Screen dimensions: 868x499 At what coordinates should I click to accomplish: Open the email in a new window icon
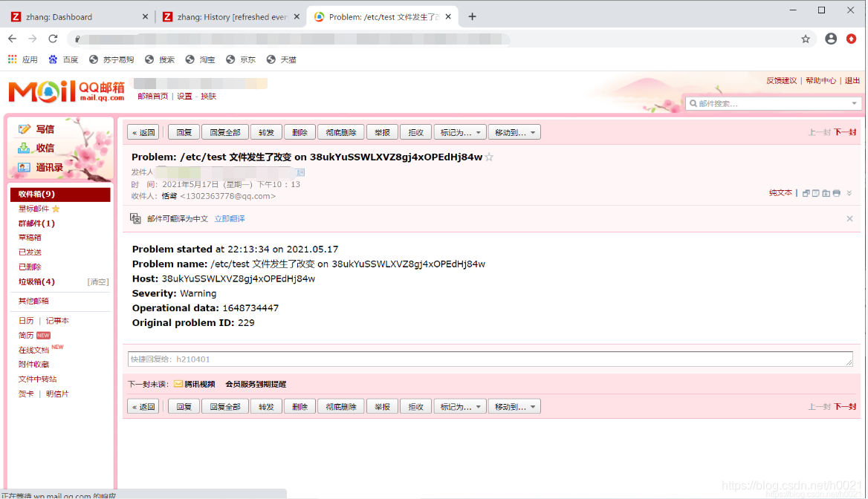coord(806,193)
